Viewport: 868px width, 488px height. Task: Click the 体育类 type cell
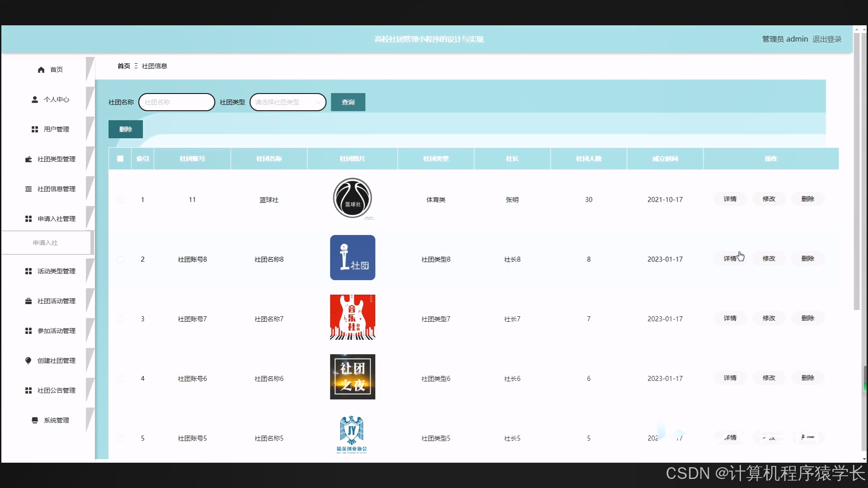coord(436,200)
